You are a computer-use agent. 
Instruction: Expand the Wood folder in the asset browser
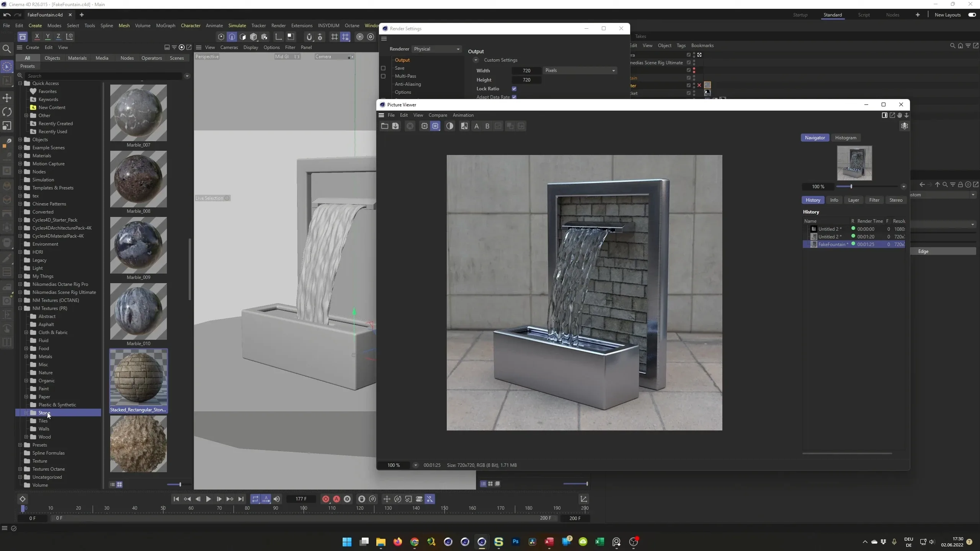[26, 437]
